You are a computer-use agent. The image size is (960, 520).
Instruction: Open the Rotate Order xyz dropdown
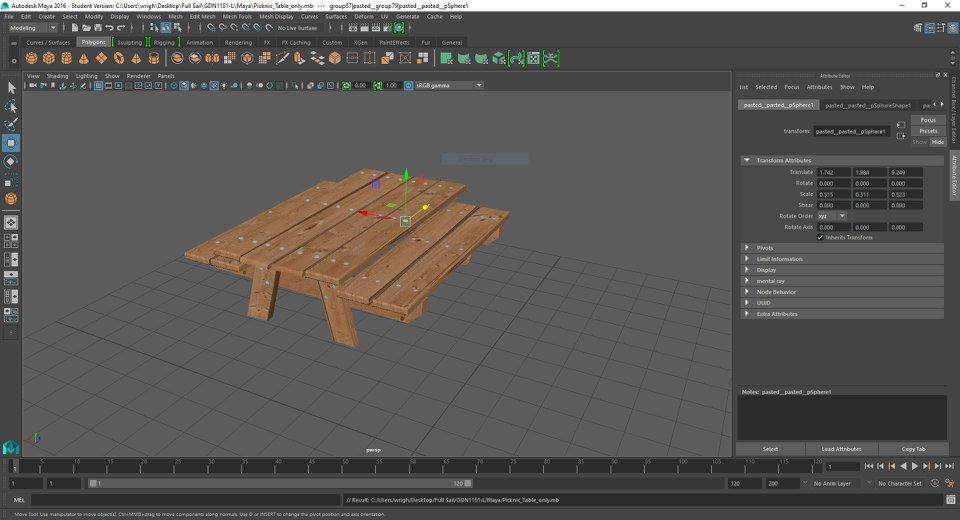[x=831, y=216]
